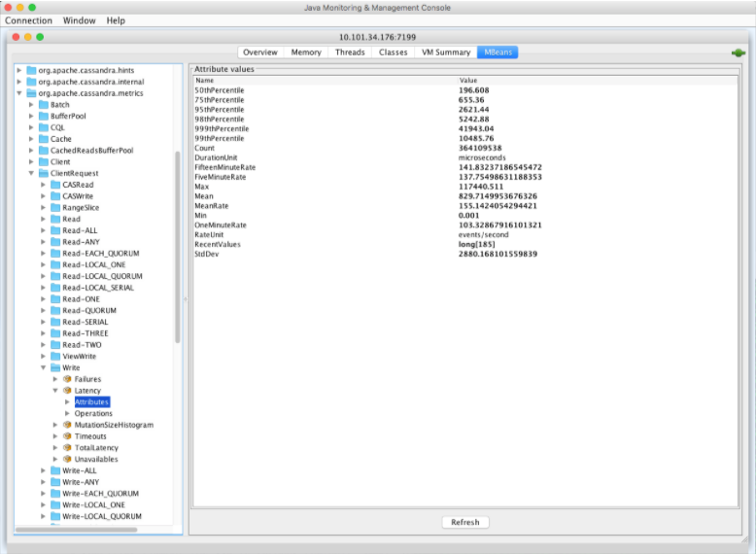Click the TotalLatency MBean icon
This screenshot has width=756, height=554.
tap(67, 447)
